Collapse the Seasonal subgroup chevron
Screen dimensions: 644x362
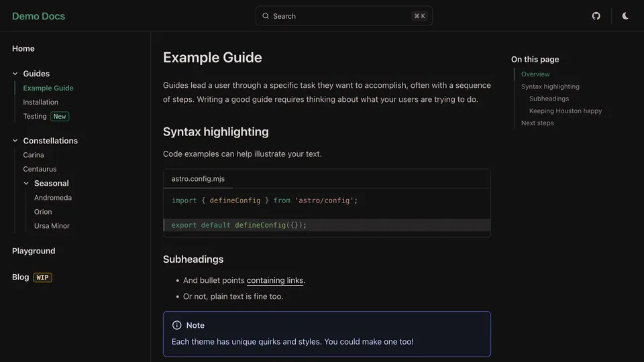coord(26,183)
